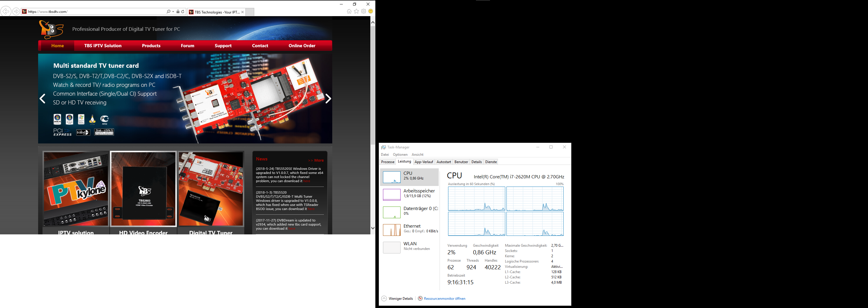Click the padlock security icon
The width and height of the screenshot is (868, 308).
(x=178, y=11)
